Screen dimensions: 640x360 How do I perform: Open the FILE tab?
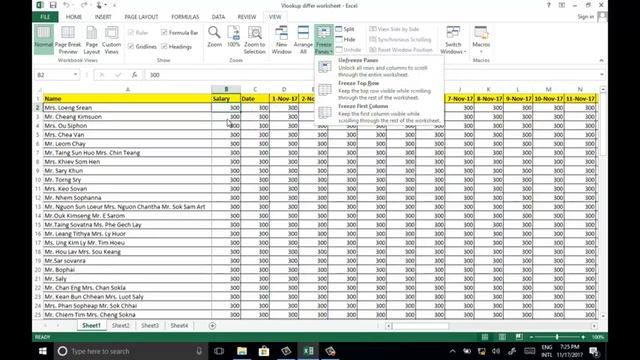click(45, 17)
